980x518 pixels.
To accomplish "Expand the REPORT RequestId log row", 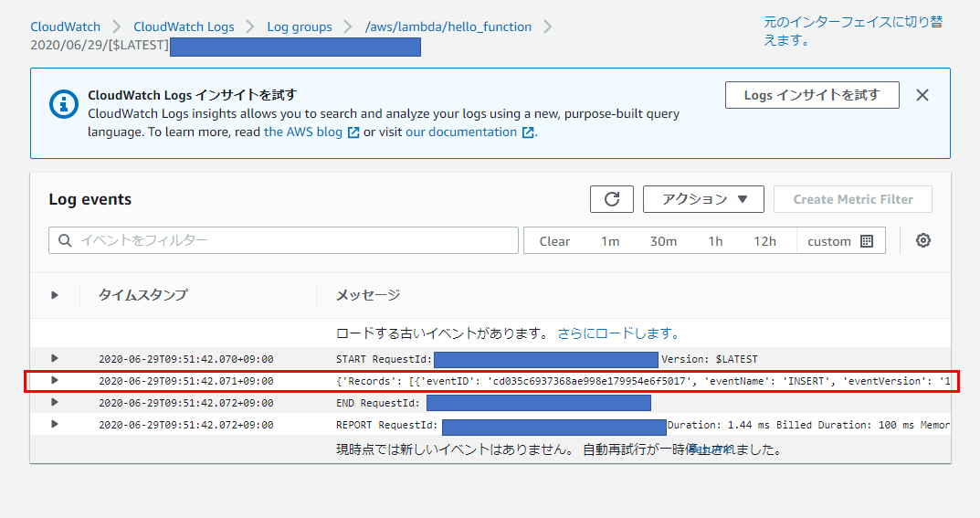I will [55, 424].
